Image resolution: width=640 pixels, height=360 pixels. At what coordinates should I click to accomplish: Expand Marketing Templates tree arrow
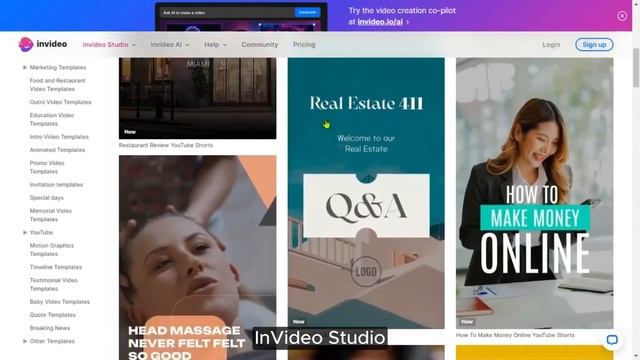pos(25,67)
